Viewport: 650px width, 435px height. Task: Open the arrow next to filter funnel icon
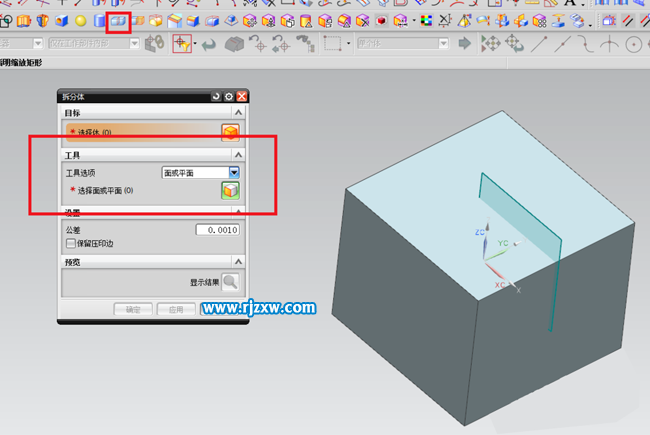[195, 44]
